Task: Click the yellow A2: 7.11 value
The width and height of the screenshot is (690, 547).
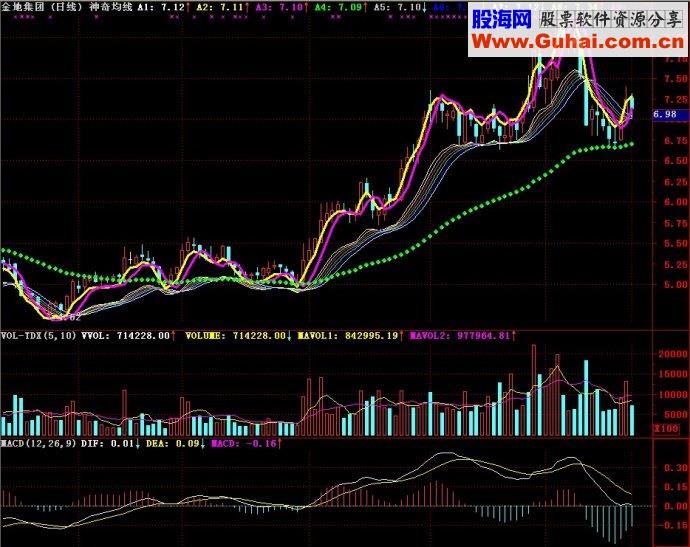Action: 221,7
